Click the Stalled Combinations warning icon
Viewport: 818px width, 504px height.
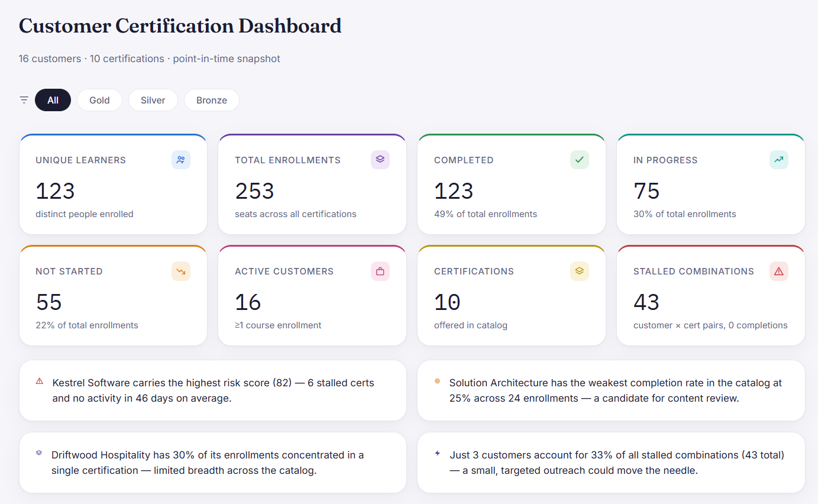(x=779, y=271)
